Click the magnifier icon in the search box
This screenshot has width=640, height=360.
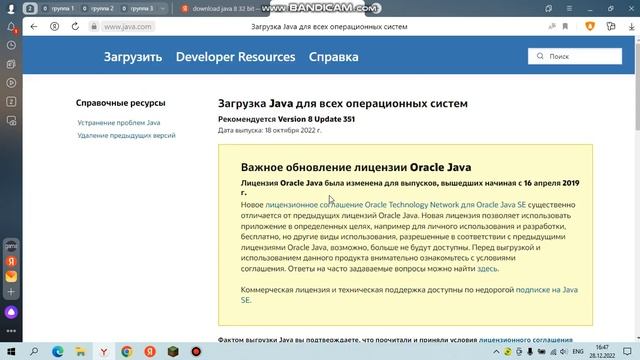click(x=540, y=56)
